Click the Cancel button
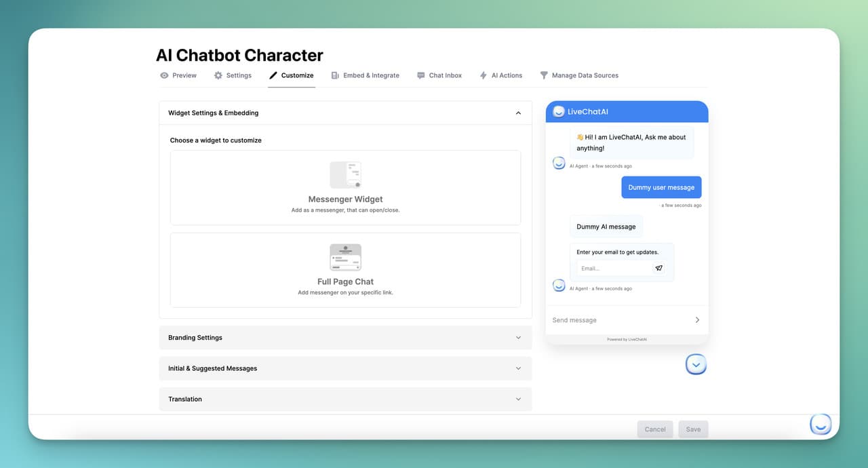 pyautogui.click(x=655, y=429)
